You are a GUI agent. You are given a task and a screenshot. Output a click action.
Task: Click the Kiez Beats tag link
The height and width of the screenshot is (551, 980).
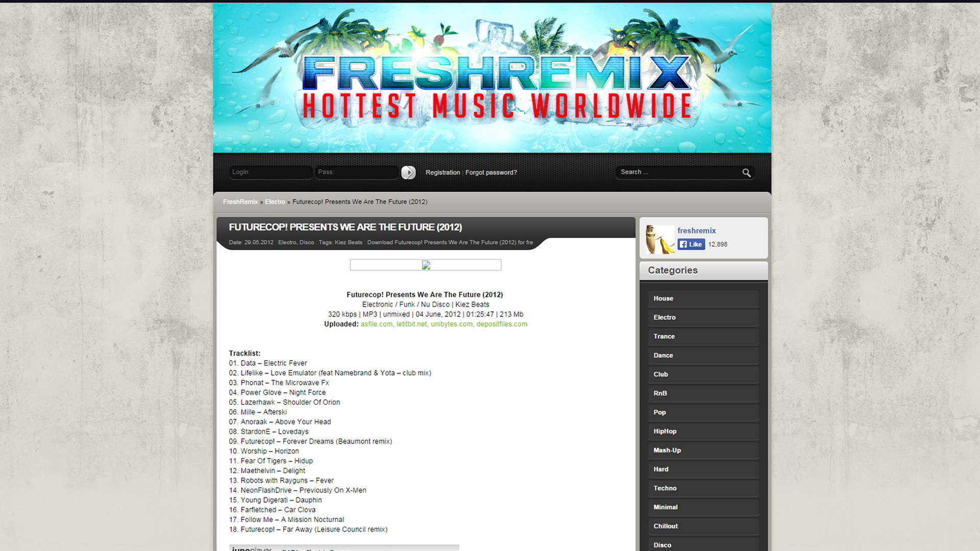[x=348, y=243]
